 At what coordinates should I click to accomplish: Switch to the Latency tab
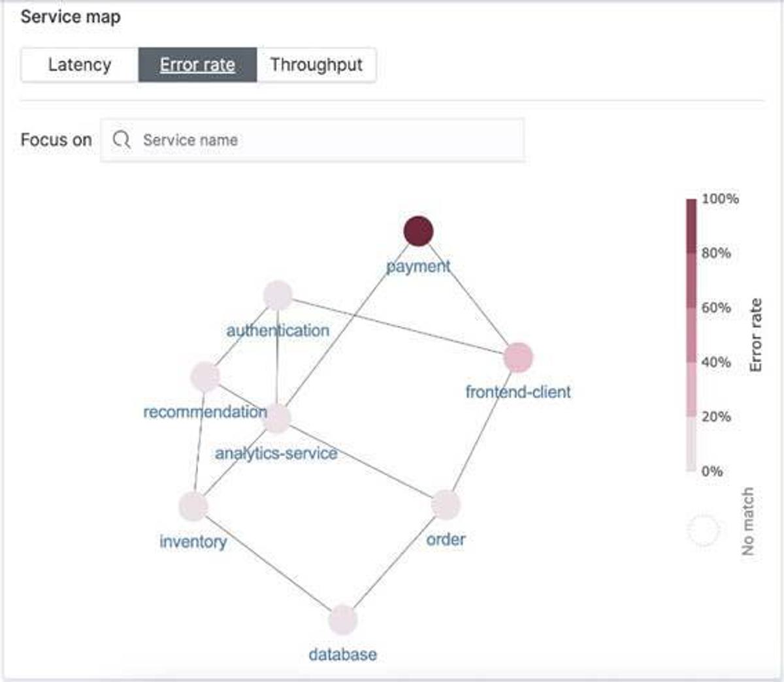tap(80, 65)
